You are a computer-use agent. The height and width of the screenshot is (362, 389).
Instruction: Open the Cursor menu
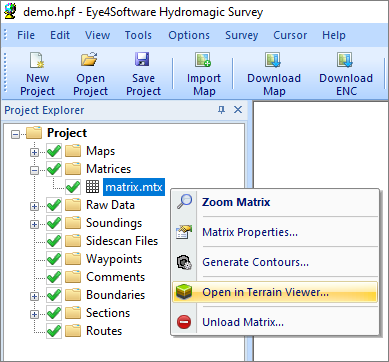coord(290,35)
